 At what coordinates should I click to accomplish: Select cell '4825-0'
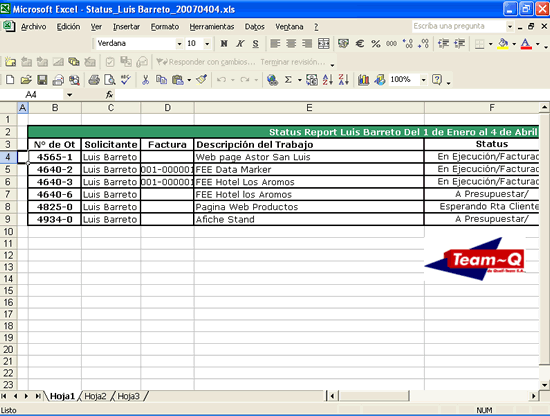[54, 207]
